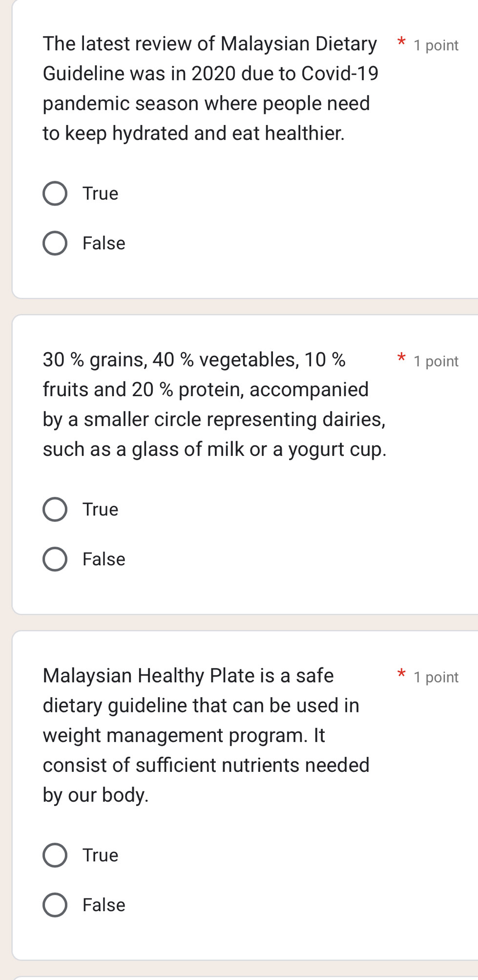
Task: Click '1 point' label beside the grains question
Action: (x=436, y=362)
